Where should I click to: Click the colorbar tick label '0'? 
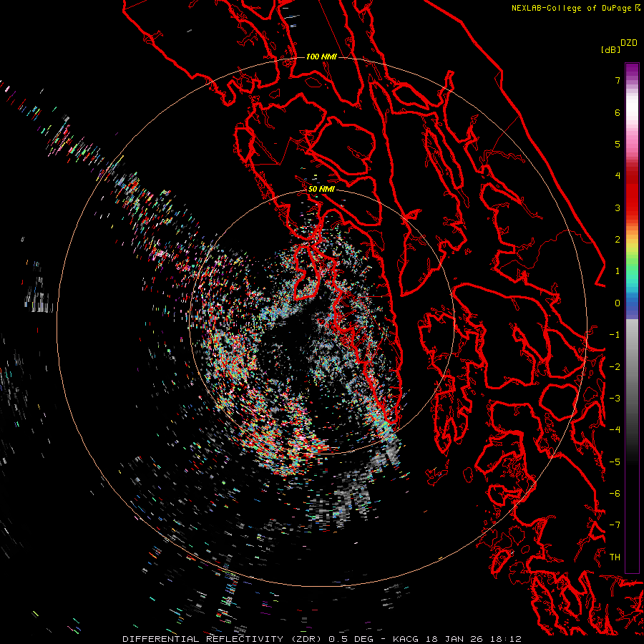point(618,303)
